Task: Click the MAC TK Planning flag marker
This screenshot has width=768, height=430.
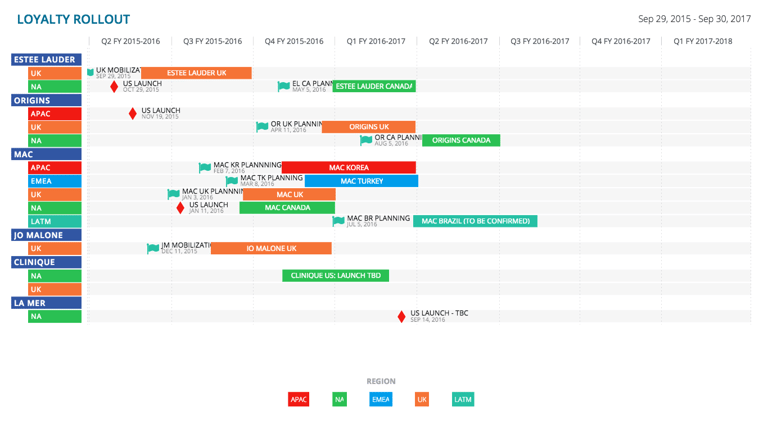Action: (x=232, y=181)
